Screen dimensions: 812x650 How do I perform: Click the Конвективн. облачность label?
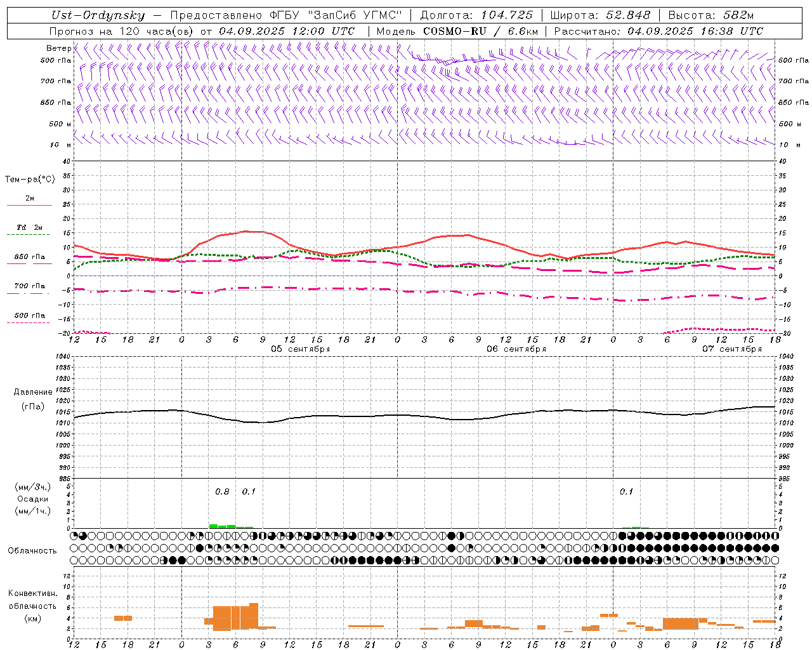32,600
